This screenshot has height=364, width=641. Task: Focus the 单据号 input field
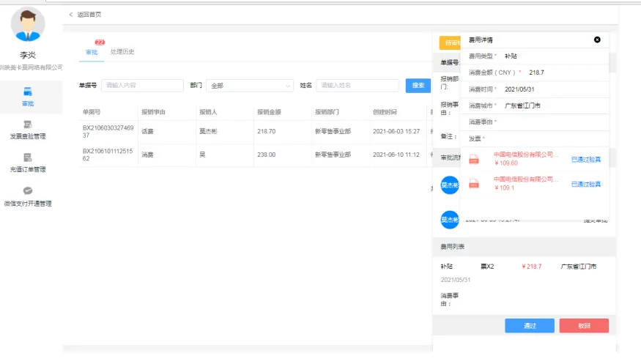tap(142, 86)
